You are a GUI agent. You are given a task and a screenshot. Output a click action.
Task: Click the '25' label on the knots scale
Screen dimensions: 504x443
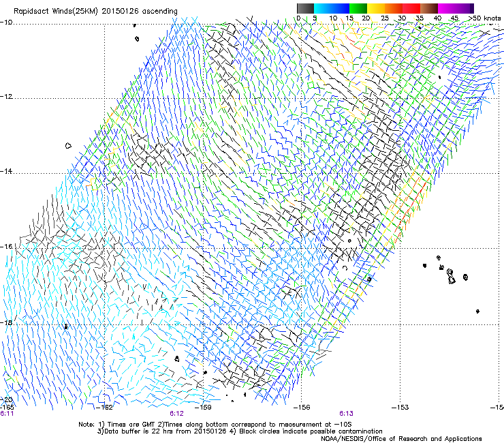coord(385,18)
